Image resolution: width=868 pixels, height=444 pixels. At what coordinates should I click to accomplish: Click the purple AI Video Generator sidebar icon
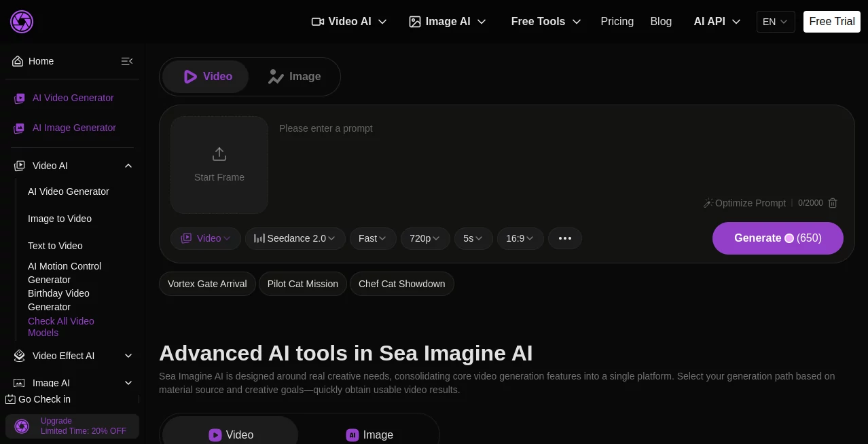coord(20,98)
